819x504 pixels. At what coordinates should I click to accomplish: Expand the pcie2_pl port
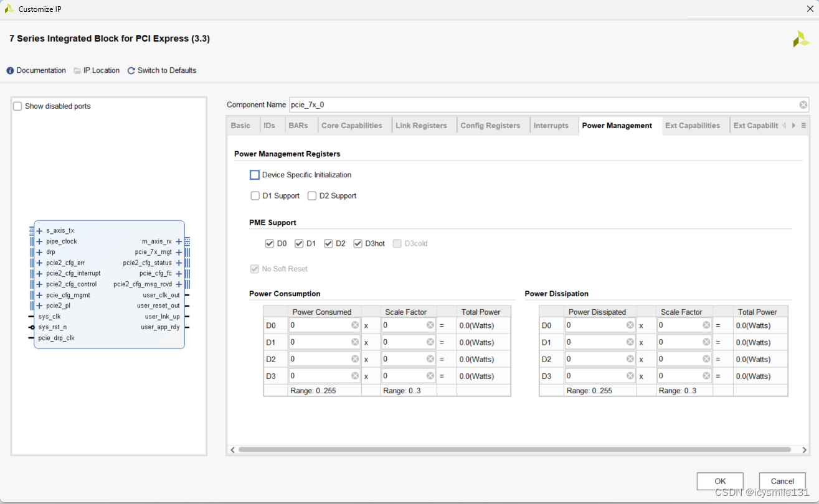pos(39,306)
